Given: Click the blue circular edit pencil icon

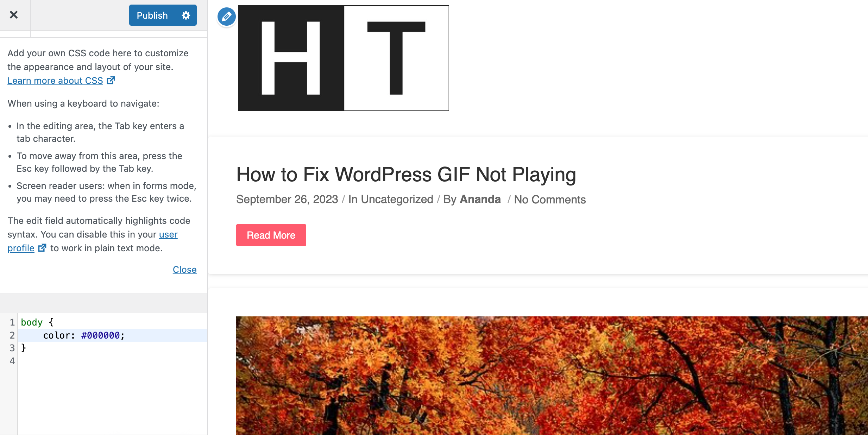Looking at the screenshot, I should tap(226, 17).
